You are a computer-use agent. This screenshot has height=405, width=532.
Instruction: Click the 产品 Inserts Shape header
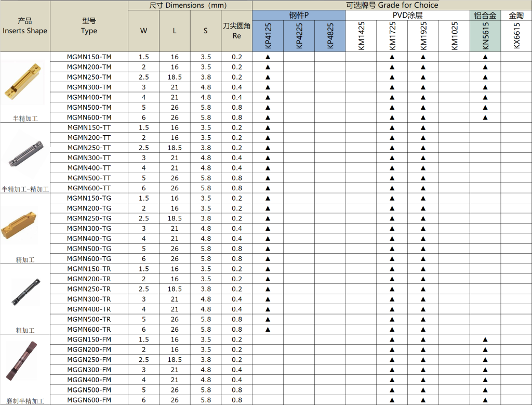(x=25, y=26)
